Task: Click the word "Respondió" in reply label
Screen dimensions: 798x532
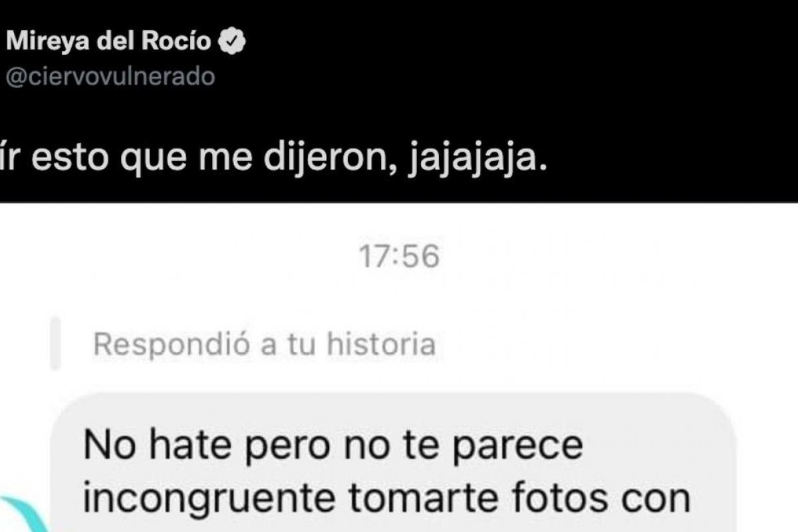Action: [x=170, y=344]
